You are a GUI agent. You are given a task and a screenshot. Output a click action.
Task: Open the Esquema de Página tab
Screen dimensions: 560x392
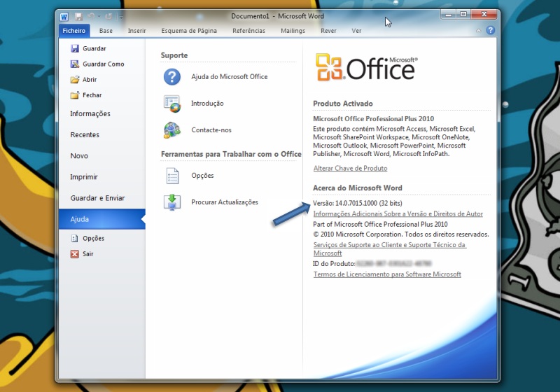189,31
